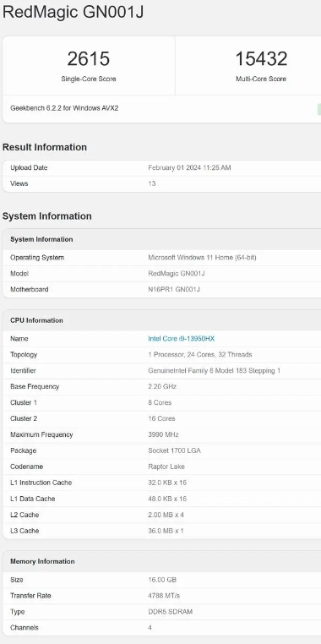Select L1 Data Cache 48.0 KB x 16
Screen dimensions: 321x644
[167, 499]
